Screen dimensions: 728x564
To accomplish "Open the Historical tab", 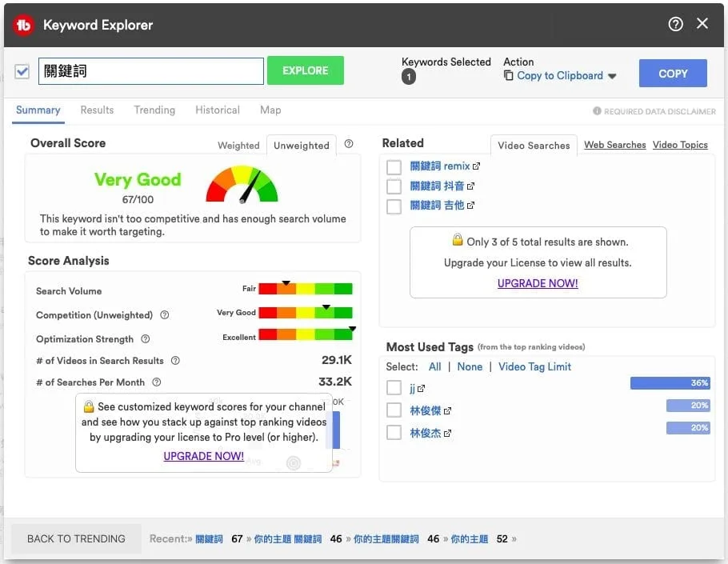I will [x=218, y=110].
